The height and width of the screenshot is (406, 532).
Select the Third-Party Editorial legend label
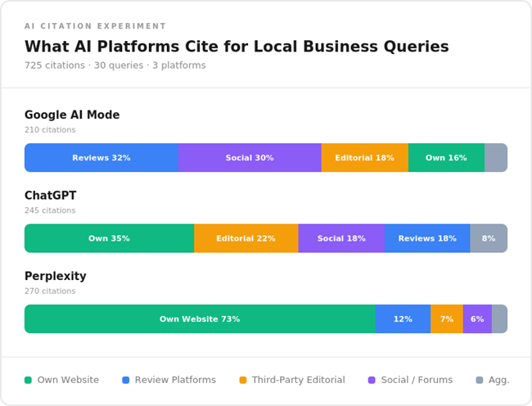299,380
